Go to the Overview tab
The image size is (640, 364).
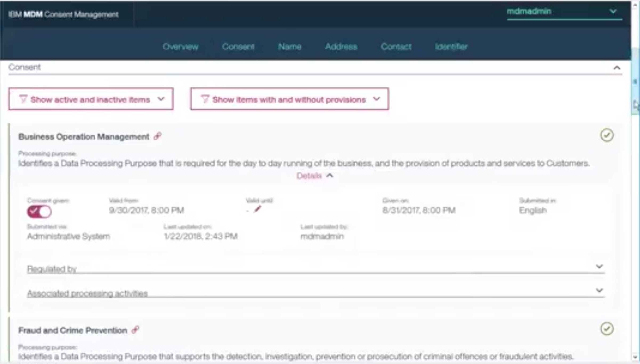pyautogui.click(x=180, y=47)
